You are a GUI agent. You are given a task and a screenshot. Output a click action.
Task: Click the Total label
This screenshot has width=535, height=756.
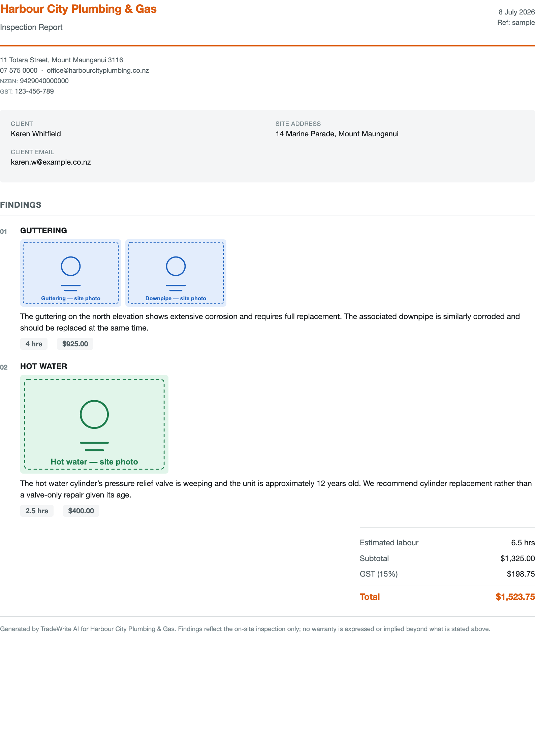tap(370, 597)
